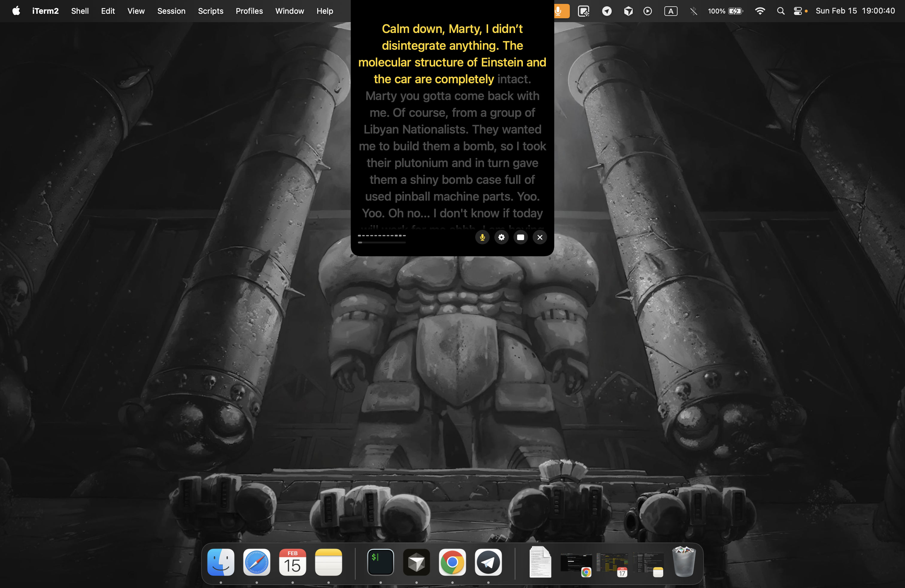
Task: Open Safari from the dock
Action: coord(257,562)
